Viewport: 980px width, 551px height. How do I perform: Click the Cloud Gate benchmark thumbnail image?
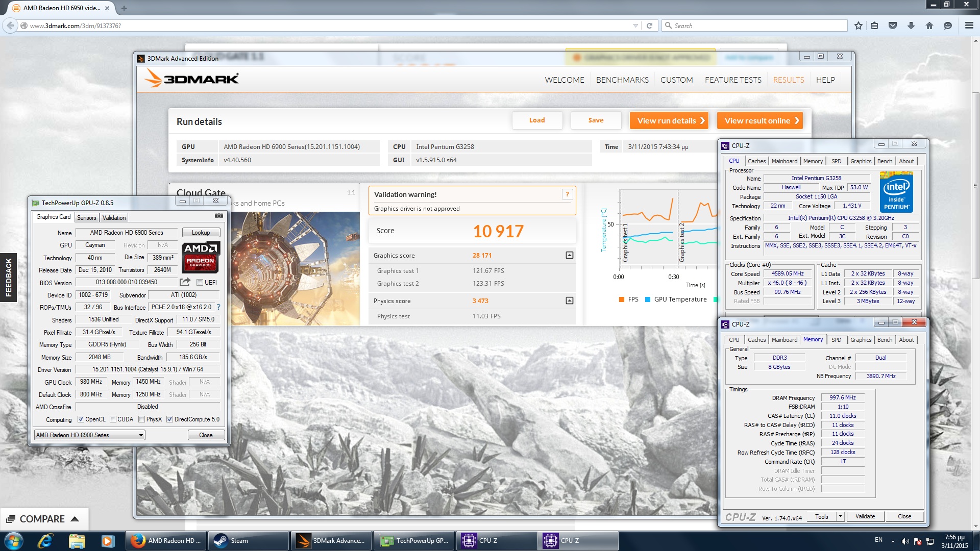295,268
